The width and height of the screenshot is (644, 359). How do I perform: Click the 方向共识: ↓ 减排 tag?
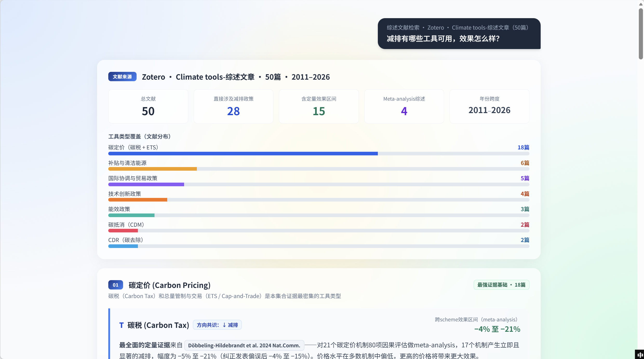pyautogui.click(x=217, y=325)
